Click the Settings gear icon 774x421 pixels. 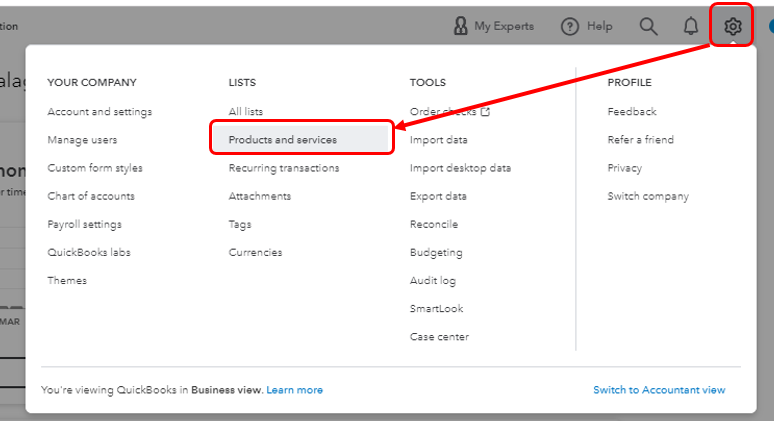tap(733, 26)
